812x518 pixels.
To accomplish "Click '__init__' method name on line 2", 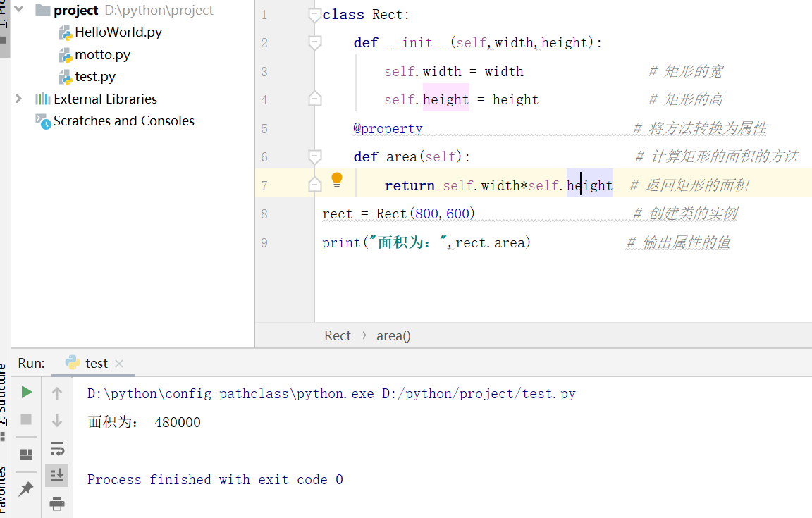I will (x=417, y=42).
